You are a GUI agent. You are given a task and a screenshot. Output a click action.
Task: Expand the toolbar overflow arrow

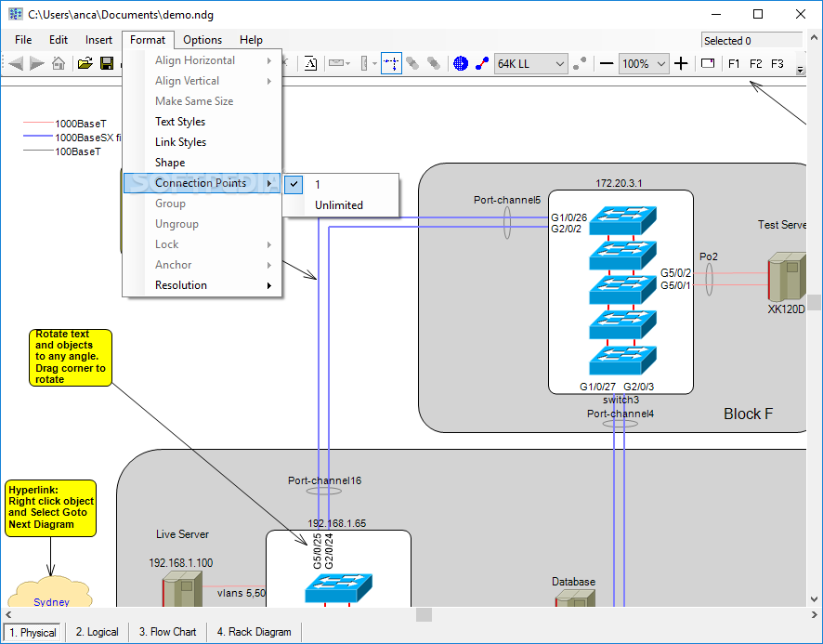pyautogui.click(x=801, y=70)
